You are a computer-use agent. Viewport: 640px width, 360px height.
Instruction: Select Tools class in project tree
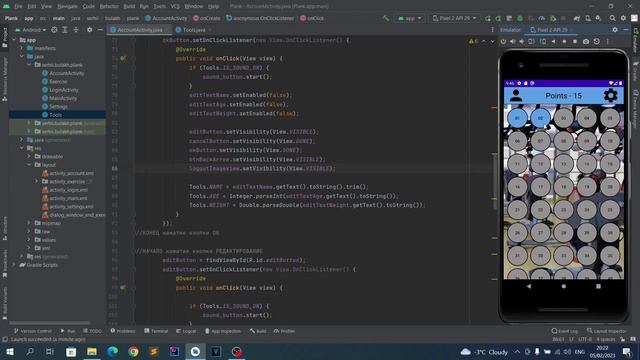(x=52, y=115)
